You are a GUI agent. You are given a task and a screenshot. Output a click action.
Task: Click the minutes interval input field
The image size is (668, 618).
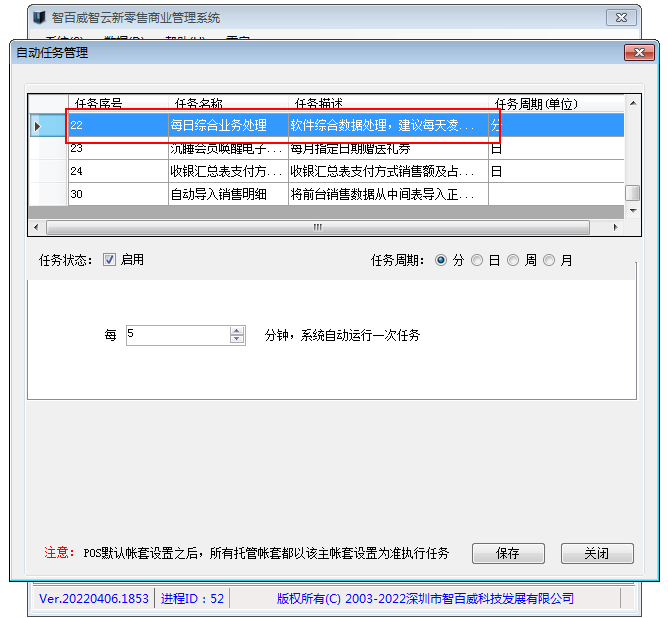177,335
